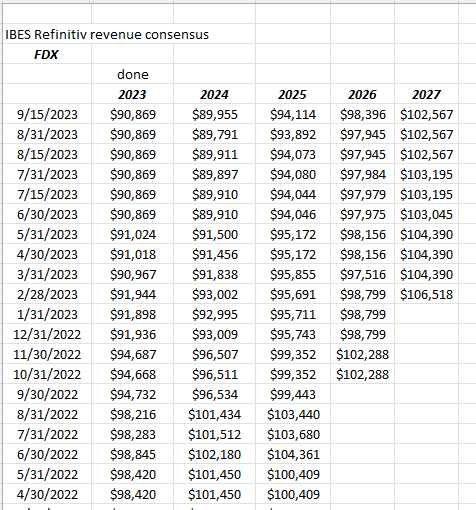The width and height of the screenshot is (476, 510).
Task: Click the FDX ticker cell
Action: [47, 54]
